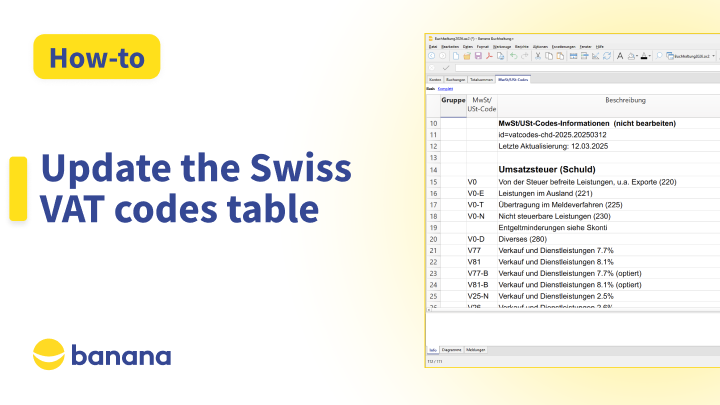Viewport: 720px width, 405px height.
Task: Redo the last undone action
Action: [524, 56]
